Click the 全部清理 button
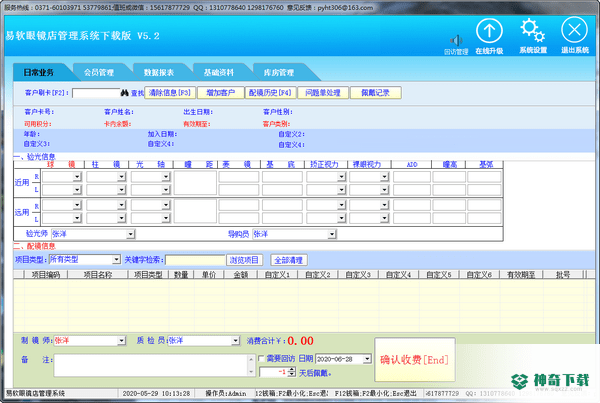The width and height of the screenshot is (600, 403). pos(289,260)
